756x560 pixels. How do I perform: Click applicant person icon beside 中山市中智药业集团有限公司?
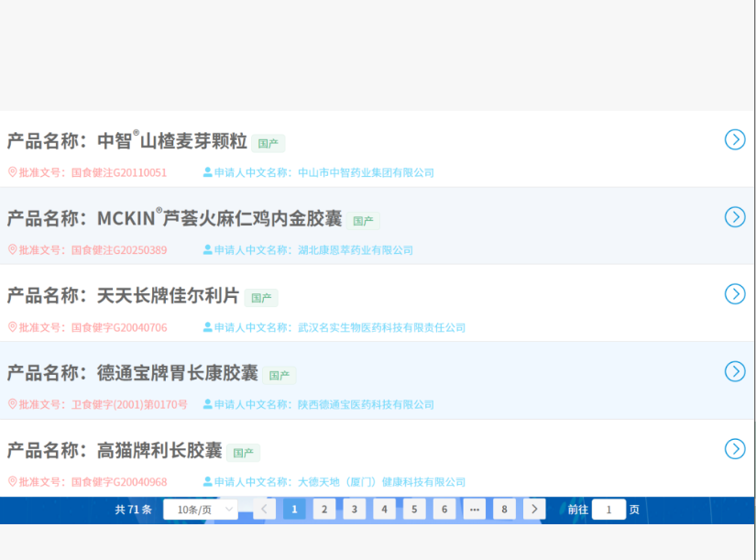coord(208,172)
